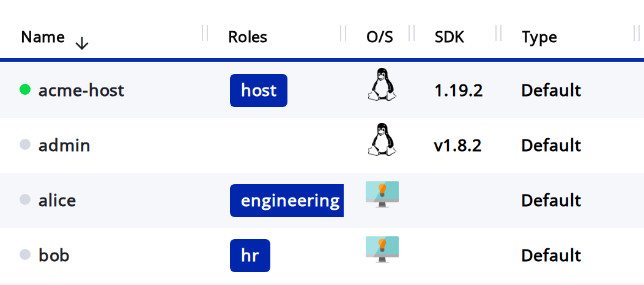Click the grey status dot beside alice
Image resolution: width=644 pixels, height=285 pixels.
click(25, 199)
